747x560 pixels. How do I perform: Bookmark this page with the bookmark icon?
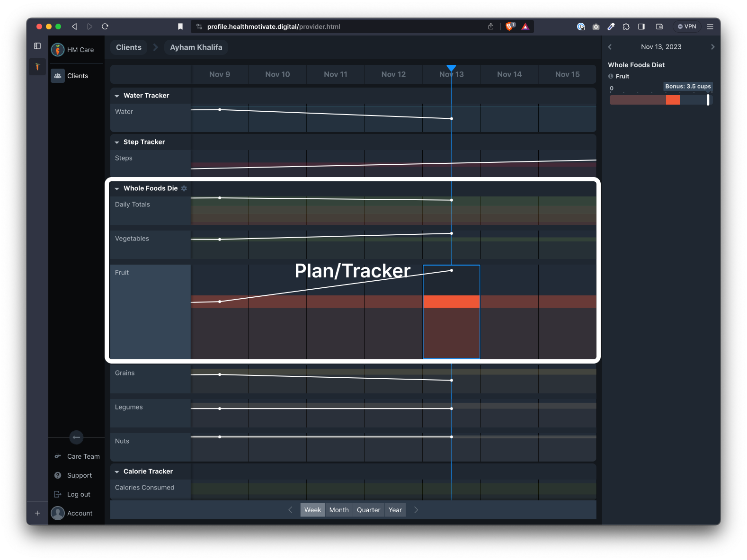180,27
